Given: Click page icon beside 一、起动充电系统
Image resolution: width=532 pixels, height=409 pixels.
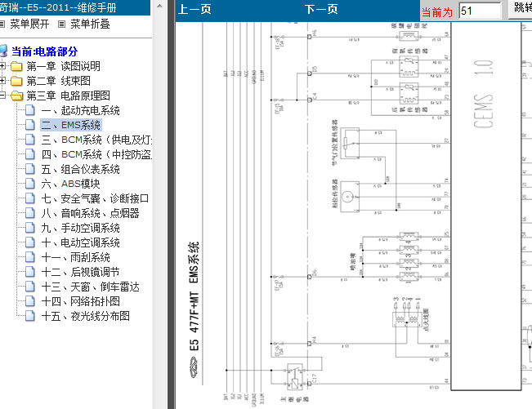Looking at the screenshot, I should (30, 110).
